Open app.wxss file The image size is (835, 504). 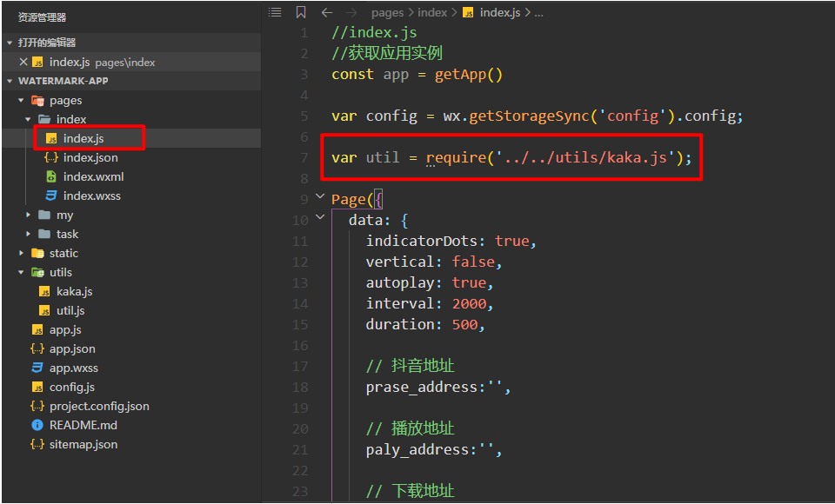pyautogui.click(x=74, y=368)
